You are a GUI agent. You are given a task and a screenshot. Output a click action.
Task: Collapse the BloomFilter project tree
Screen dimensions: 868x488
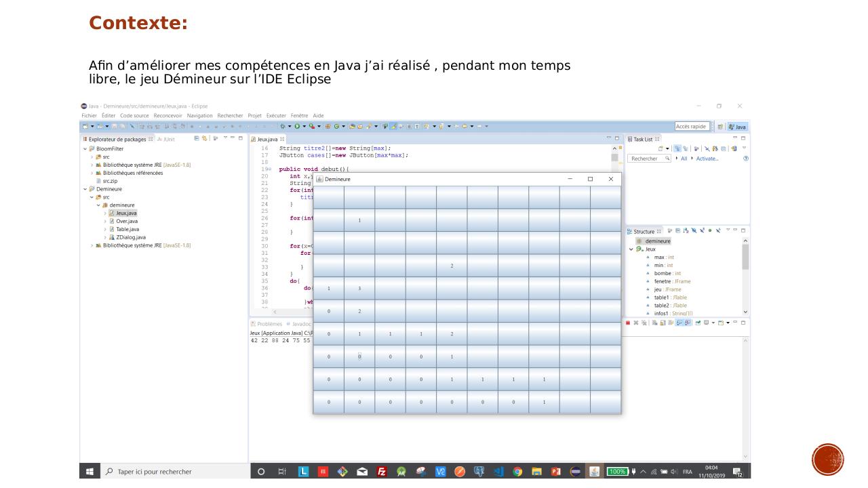[x=85, y=148]
